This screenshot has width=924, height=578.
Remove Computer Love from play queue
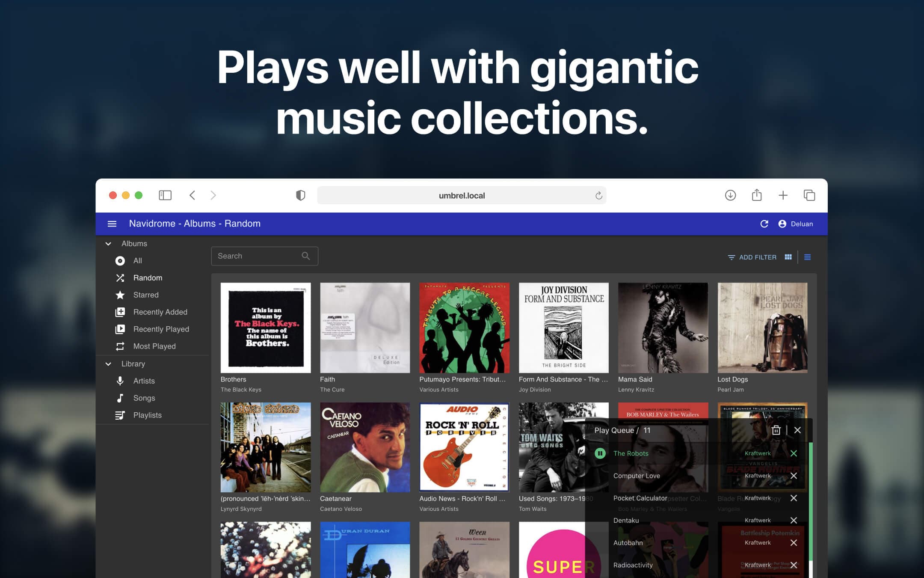click(x=794, y=475)
